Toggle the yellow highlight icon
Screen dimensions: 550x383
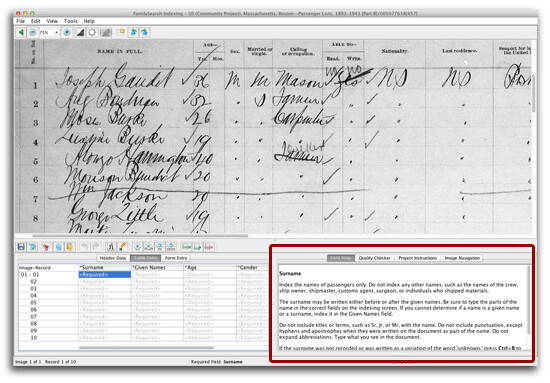point(121,33)
